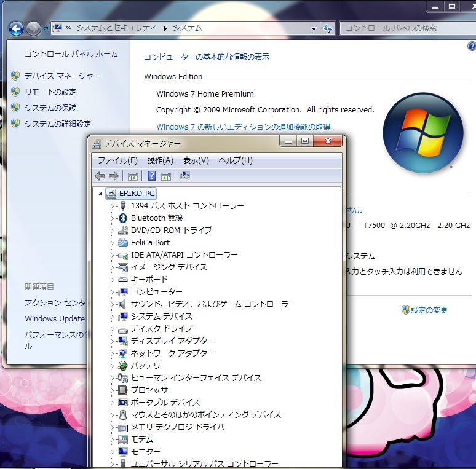Go to コントロール パネル ホーム
The image size is (476, 469).
[71, 54]
